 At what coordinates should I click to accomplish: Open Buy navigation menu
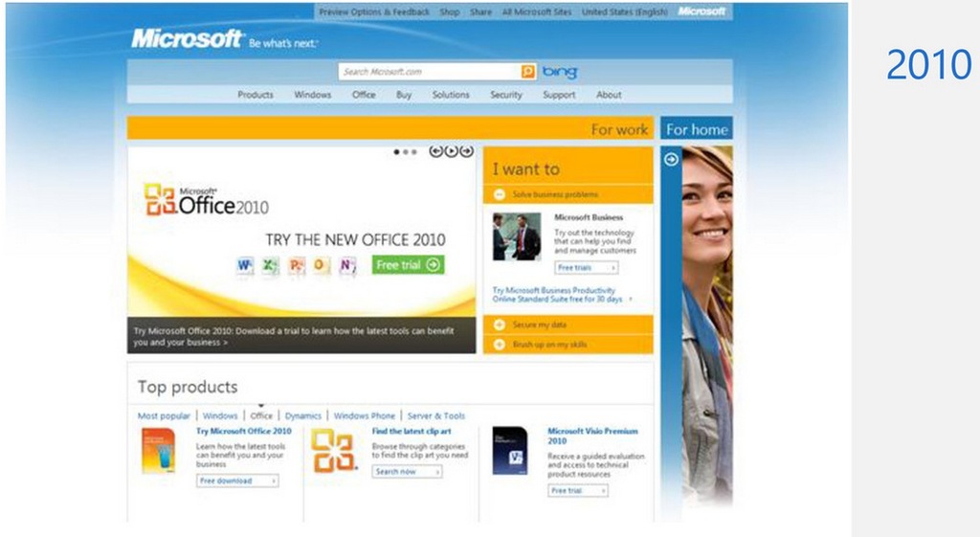click(x=404, y=95)
